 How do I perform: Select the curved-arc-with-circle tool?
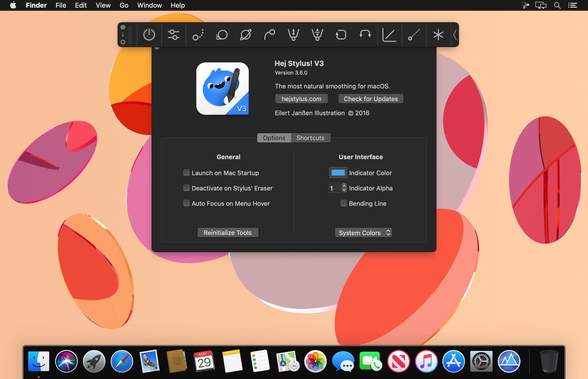(269, 34)
